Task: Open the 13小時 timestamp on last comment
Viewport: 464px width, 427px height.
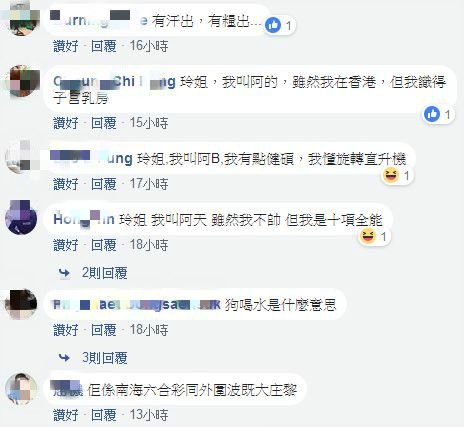Action: click(149, 415)
